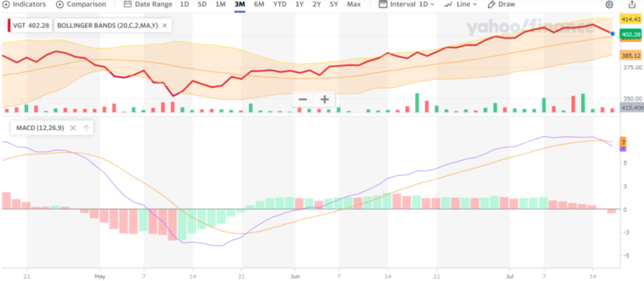Click the 415.40K volume tag
This screenshot has width=644, height=281.
coord(632,107)
